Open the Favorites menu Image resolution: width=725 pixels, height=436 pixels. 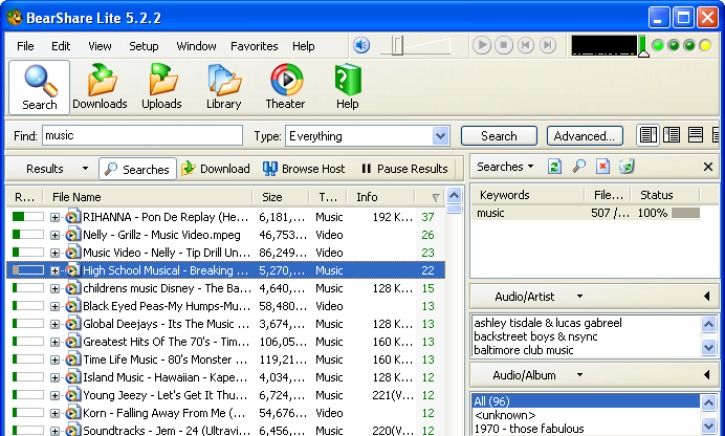pyautogui.click(x=254, y=46)
